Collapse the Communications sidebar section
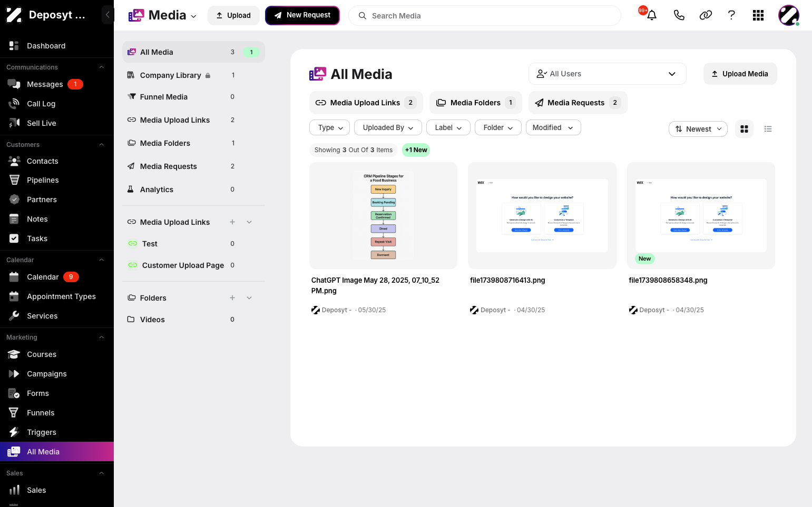This screenshot has height=507, width=812. [x=102, y=67]
